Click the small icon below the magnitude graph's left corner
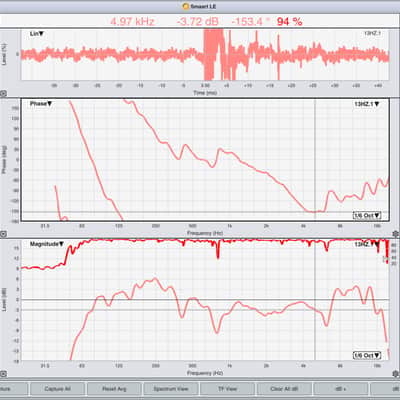Screen dimensions: 400x400 click(x=3, y=374)
